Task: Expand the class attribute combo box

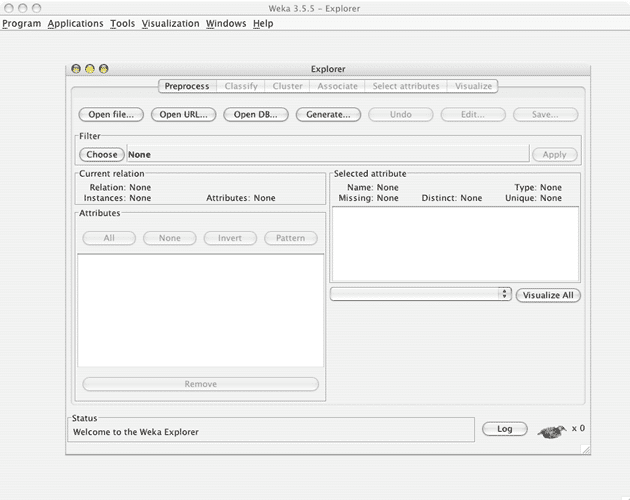Action: (x=421, y=295)
